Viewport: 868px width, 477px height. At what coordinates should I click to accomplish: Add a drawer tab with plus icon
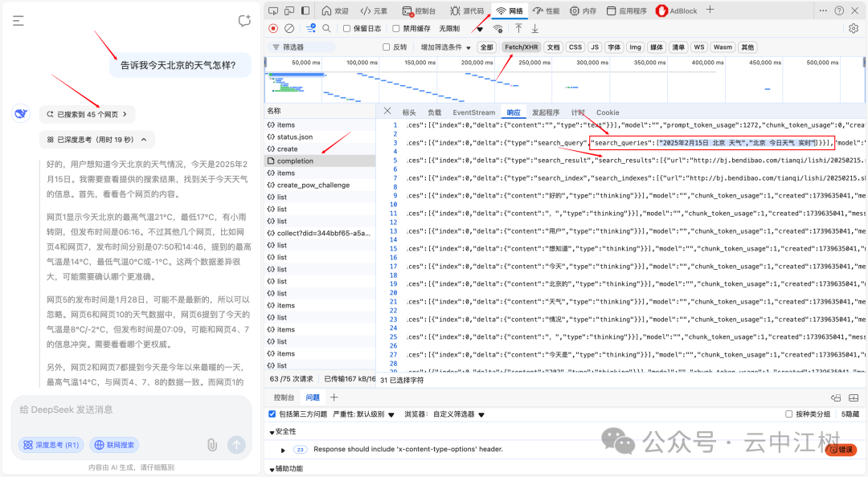click(x=334, y=397)
